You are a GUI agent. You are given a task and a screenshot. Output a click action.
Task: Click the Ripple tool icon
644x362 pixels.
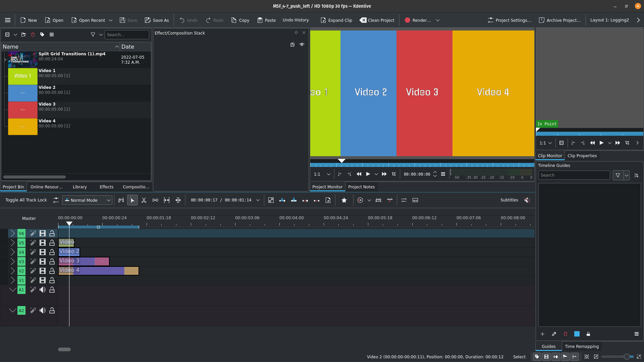[x=178, y=200]
